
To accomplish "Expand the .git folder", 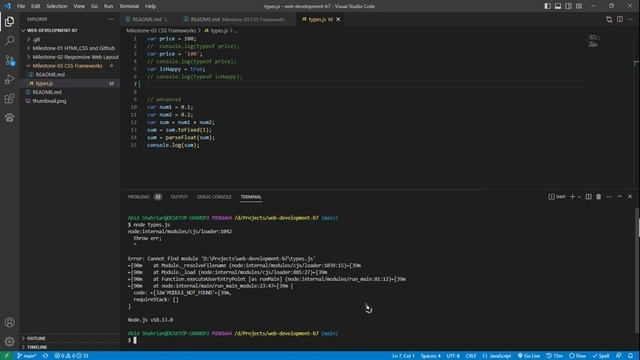I will point(69,40).
